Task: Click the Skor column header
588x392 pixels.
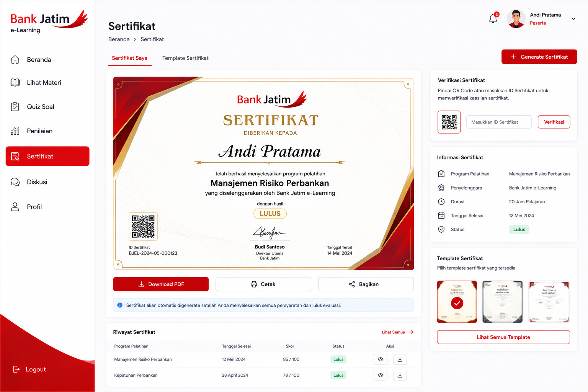Action: [290, 346]
